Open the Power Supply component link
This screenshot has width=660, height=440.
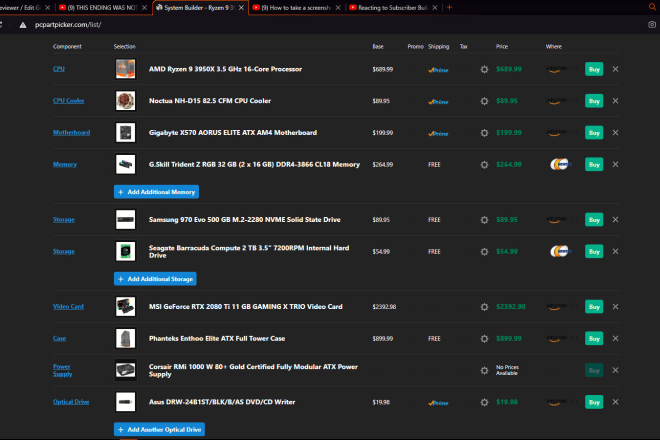click(62, 370)
